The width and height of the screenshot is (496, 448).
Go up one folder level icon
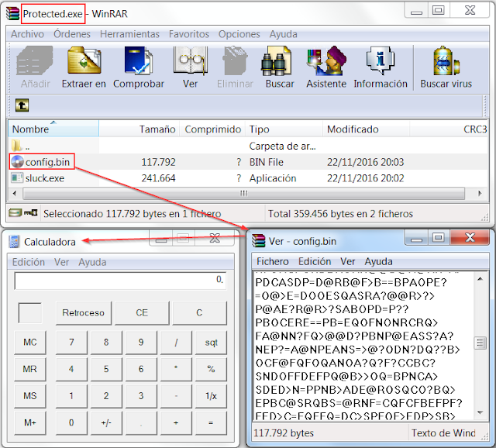22,105
